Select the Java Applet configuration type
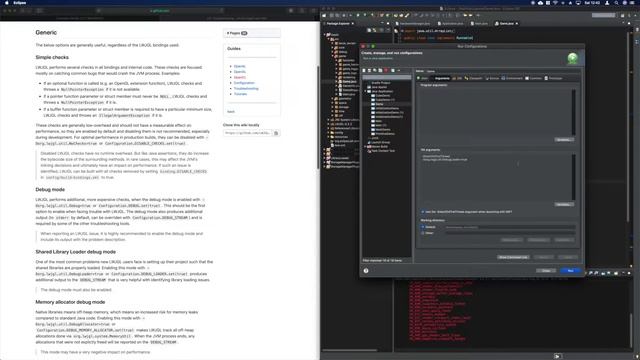The width and height of the screenshot is (640, 360). [379, 87]
